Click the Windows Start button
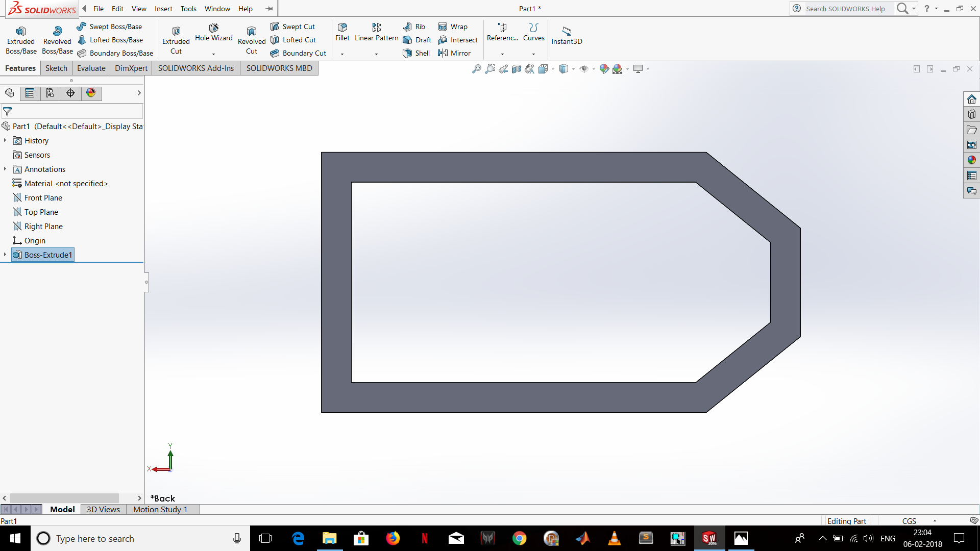The width and height of the screenshot is (980, 551). click(x=15, y=538)
